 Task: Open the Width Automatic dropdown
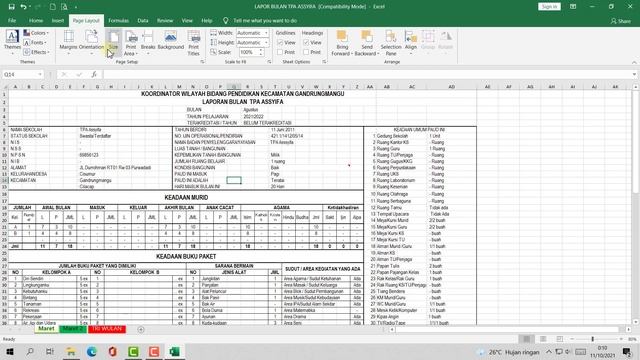click(x=266, y=33)
